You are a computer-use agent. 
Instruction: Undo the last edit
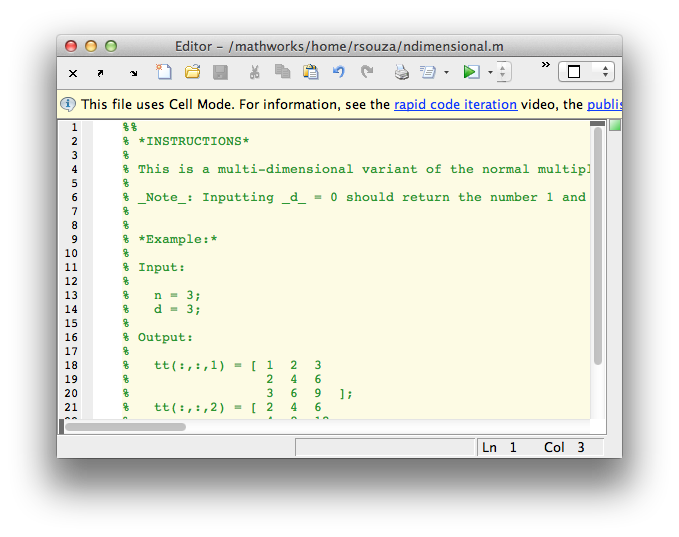click(339, 72)
